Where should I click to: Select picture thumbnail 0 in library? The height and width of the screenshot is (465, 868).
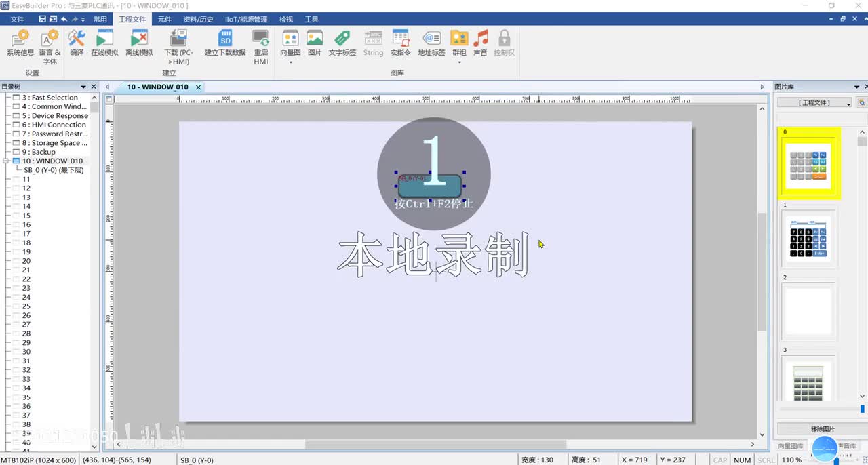(810, 164)
